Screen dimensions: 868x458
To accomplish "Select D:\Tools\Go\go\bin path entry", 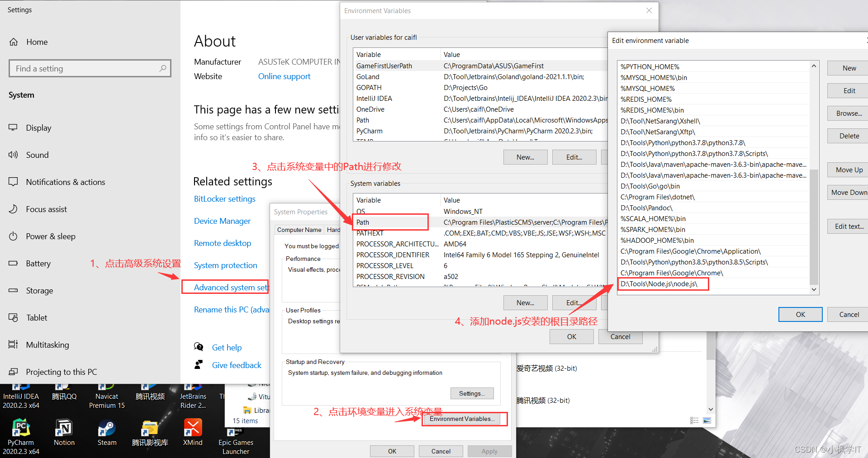I will coord(714,186).
